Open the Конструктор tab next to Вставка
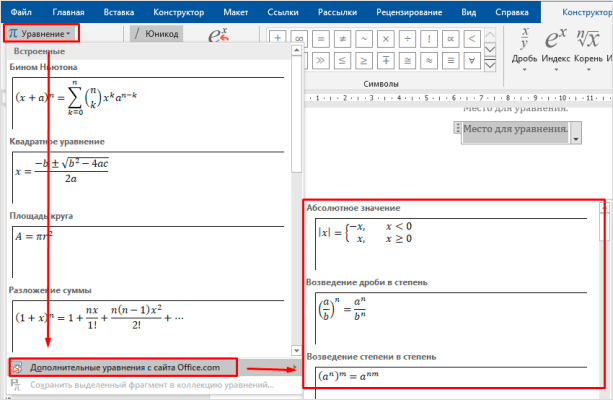This screenshot has height=400, width=613. coord(178,12)
